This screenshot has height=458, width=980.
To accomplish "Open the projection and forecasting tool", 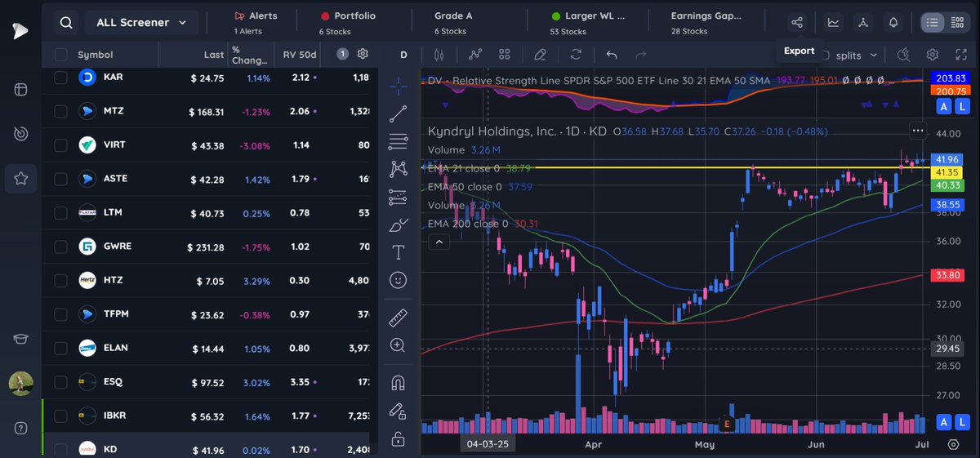I will point(399,197).
